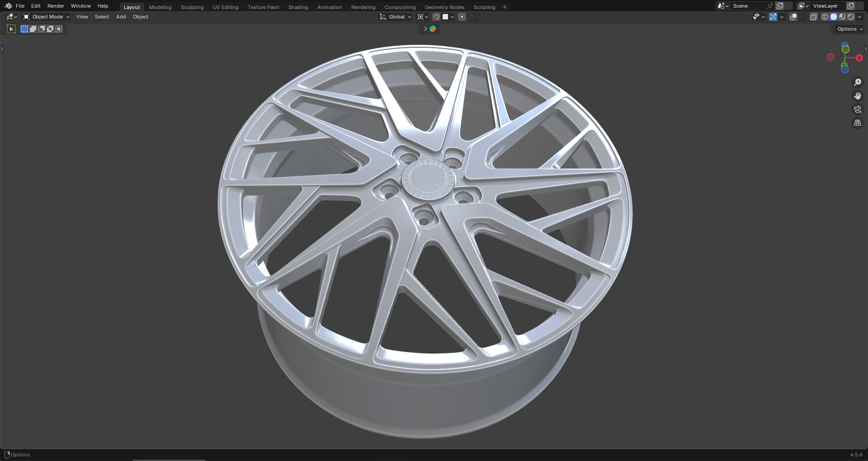Click the colorful asset shelf cube icon
The height and width of the screenshot is (461, 868).
tap(433, 29)
